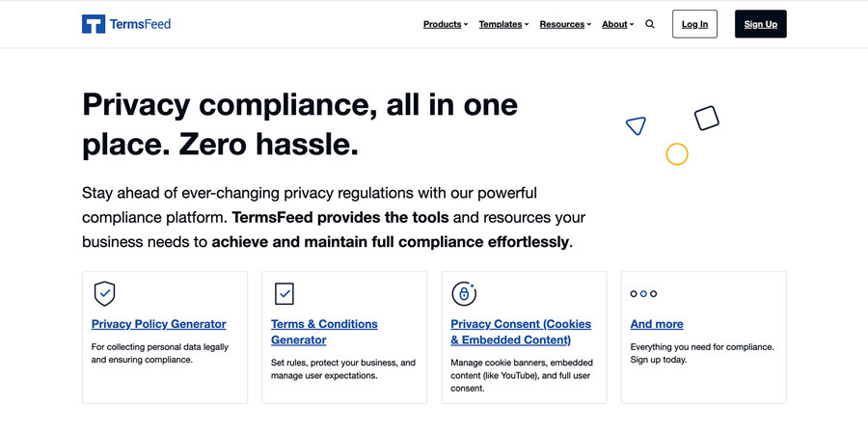Expand the Products dropdown menu
The height and width of the screenshot is (434, 868).
[x=445, y=24]
